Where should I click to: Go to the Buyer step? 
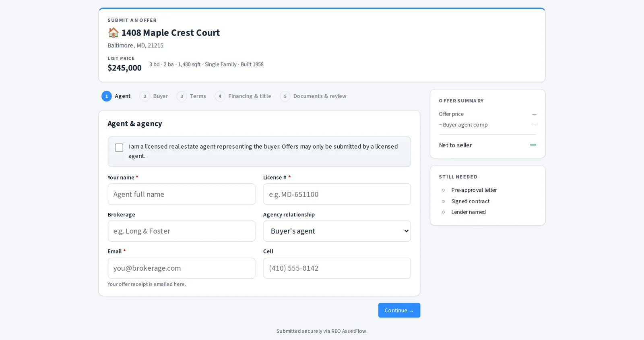[154, 96]
